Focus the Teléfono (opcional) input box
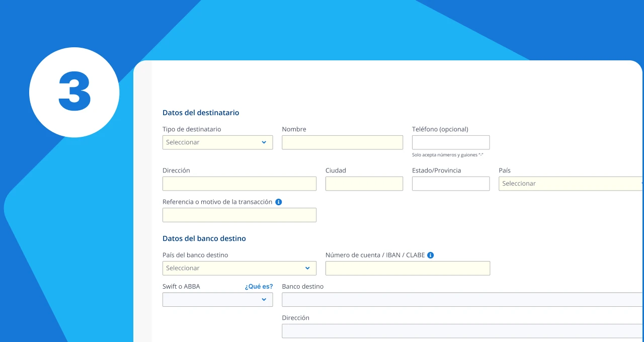Viewport: 644px width, 342px height. click(x=450, y=142)
